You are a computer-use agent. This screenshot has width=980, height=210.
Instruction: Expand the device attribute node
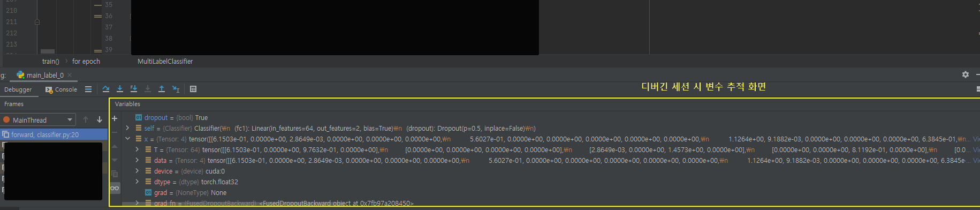(137, 171)
